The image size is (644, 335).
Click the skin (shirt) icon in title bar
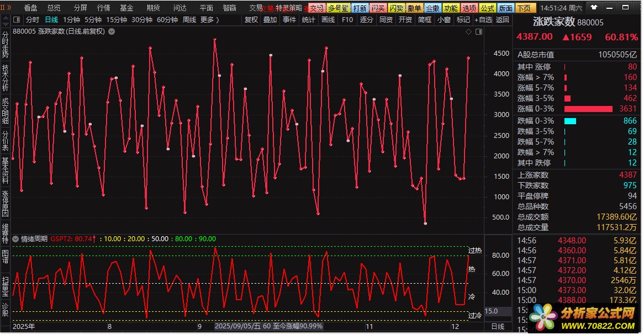[x=594, y=8]
